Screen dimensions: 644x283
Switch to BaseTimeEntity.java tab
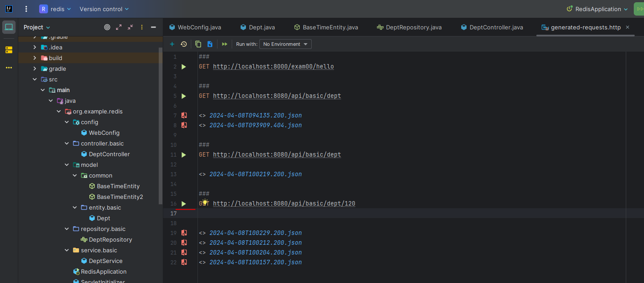pyautogui.click(x=326, y=27)
